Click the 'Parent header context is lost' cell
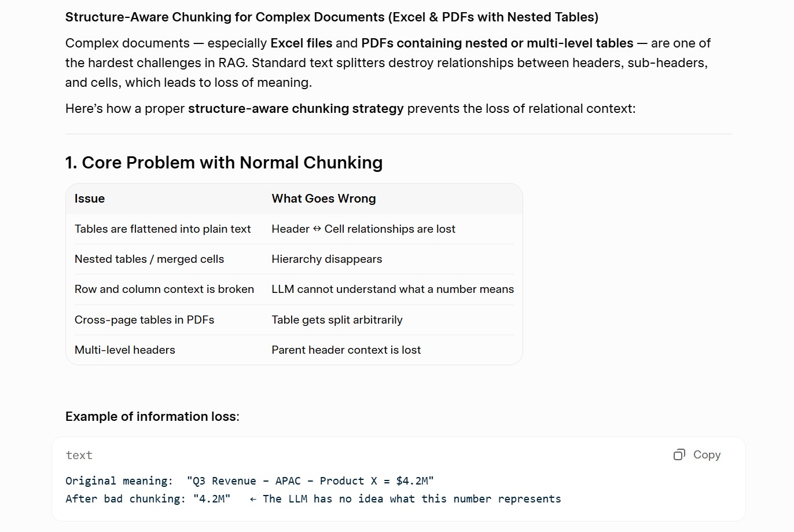The height and width of the screenshot is (532, 794). [346, 350]
